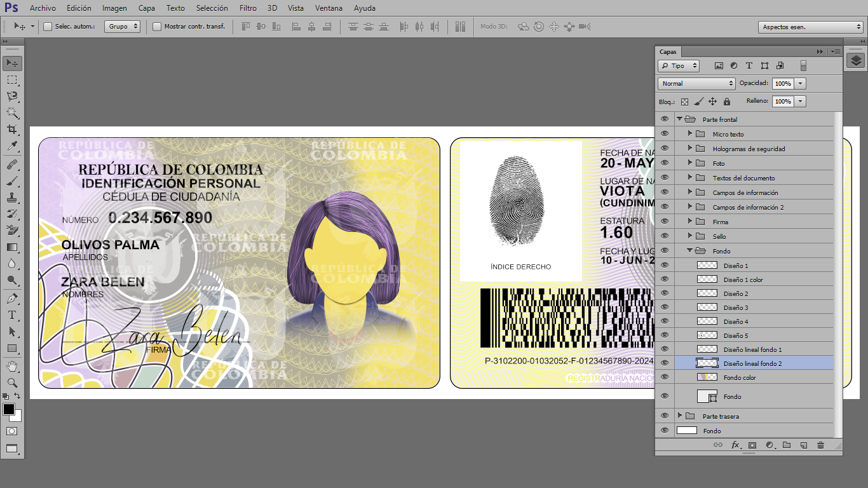This screenshot has width=868, height=488.
Task: Hide the Diseño 1 layer
Action: (x=665, y=265)
